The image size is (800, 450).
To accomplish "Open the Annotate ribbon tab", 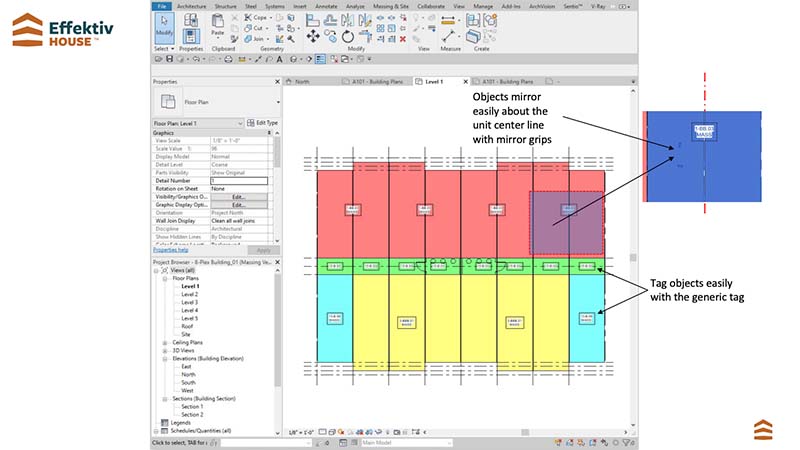I will click(x=324, y=6).
